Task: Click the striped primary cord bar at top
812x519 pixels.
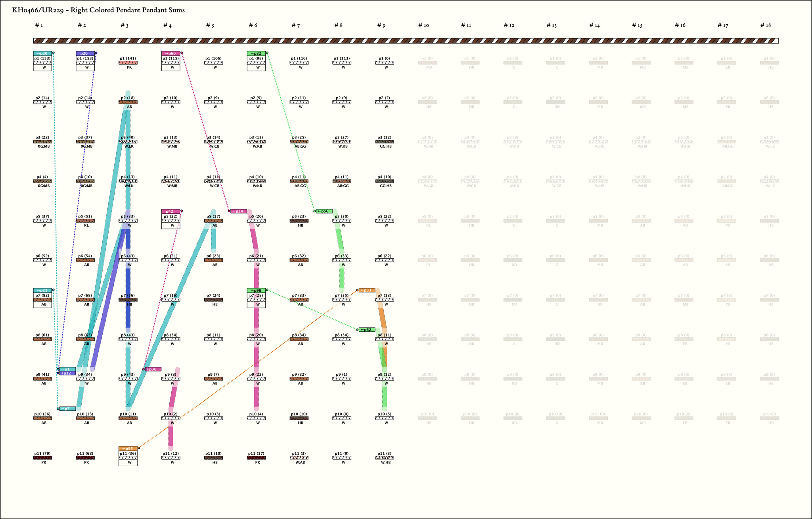Action: coord(406,40)
